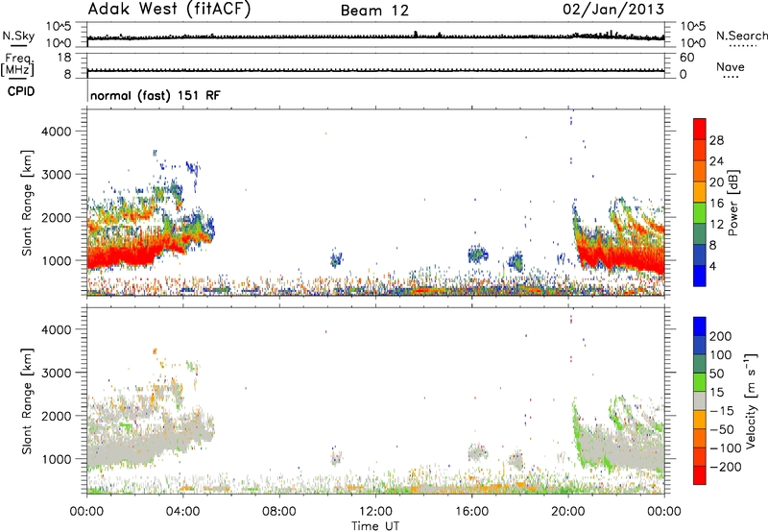Click the 3000 tick on velocity panel
The height and width of the screenshot is (532, 768).
pyautogui.click(x=57, y=373)
